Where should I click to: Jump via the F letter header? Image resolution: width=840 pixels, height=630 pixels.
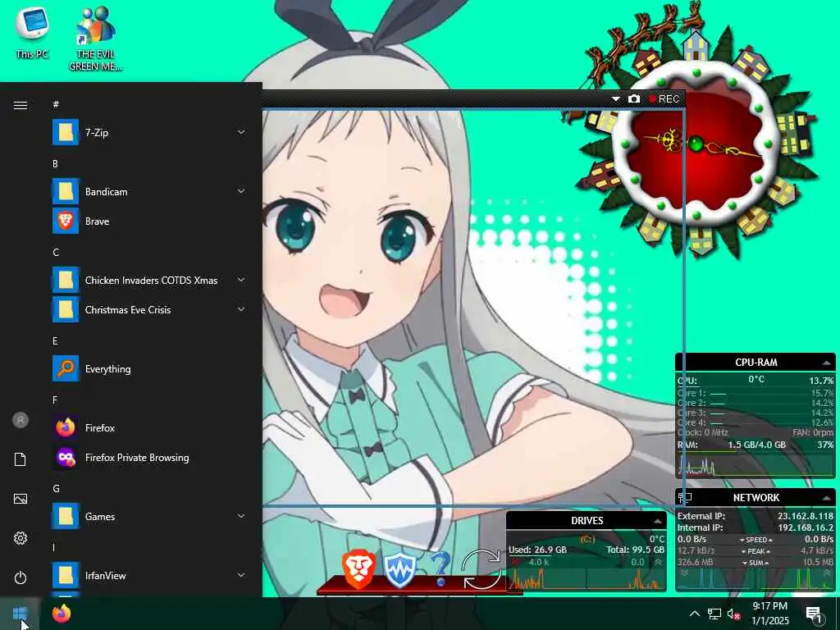(55, 400)
